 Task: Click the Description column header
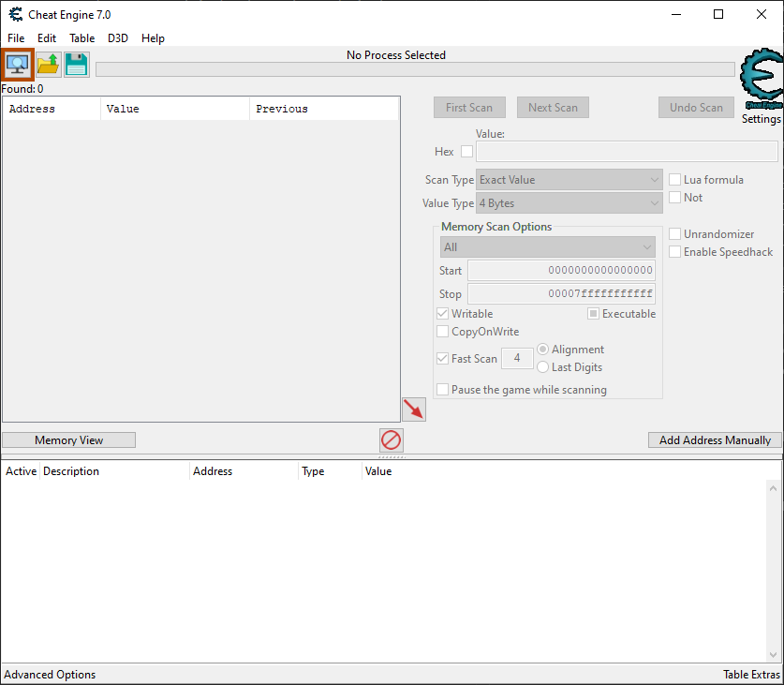click(x=114, y=471)
